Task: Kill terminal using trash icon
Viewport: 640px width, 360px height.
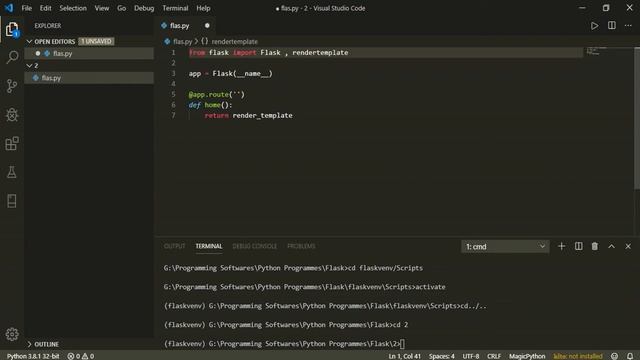Action: click(x=595, y=247)
